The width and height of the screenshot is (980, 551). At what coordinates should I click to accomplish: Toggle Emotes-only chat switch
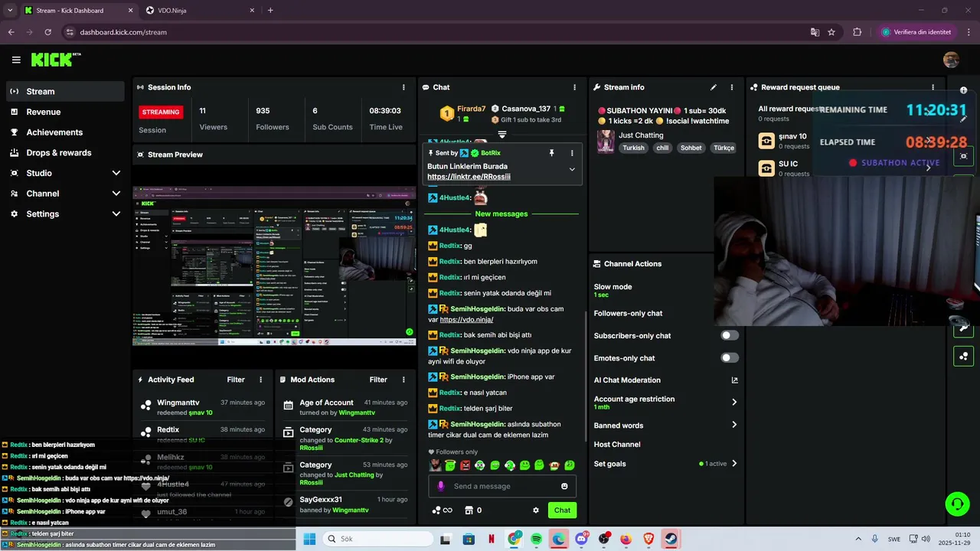(730, 358)
